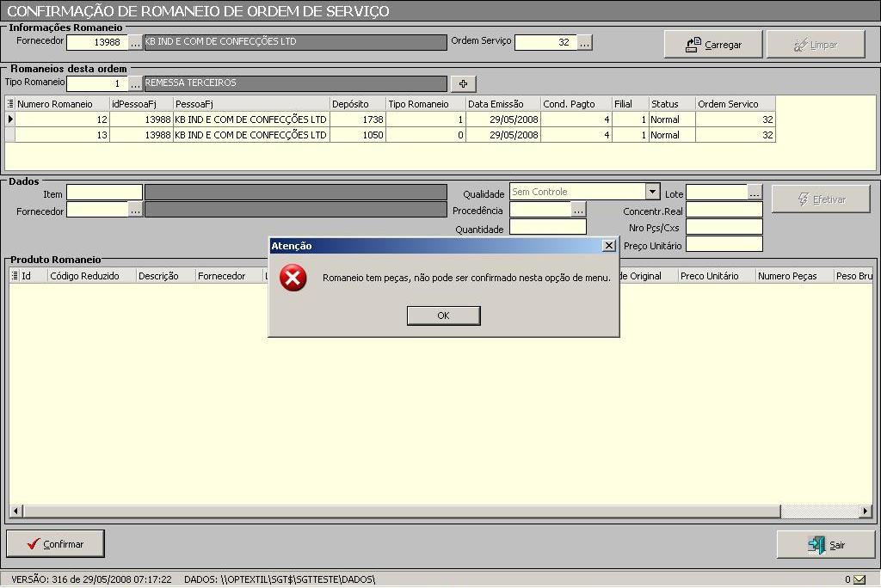
Task: Sort by Data Emissão column header
Action: 502,104
